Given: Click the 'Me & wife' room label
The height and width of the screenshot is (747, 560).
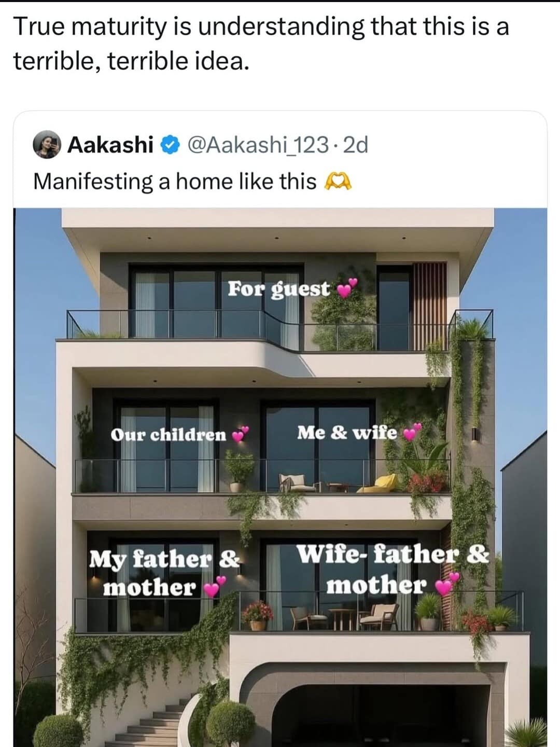Looking at the screenshot, I should tap(347, 432).
